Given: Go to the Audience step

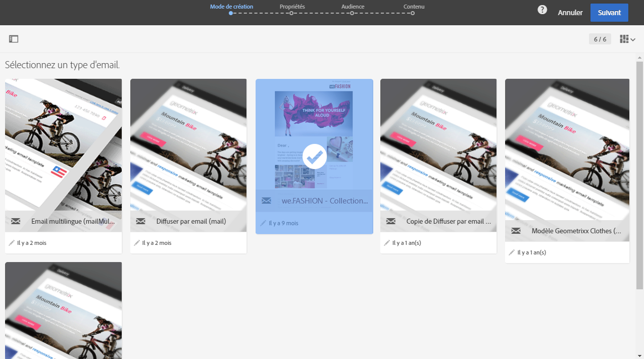Looking at the screenshot, I should click(353, 7).
